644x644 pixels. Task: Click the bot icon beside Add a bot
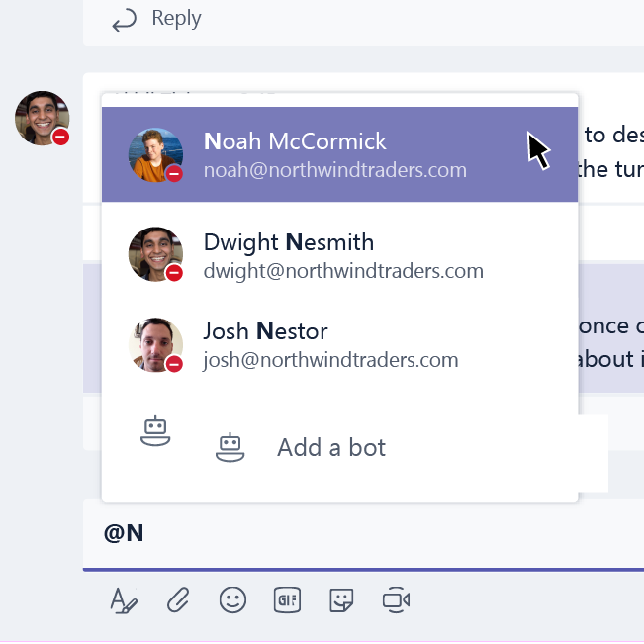point(230,448)
